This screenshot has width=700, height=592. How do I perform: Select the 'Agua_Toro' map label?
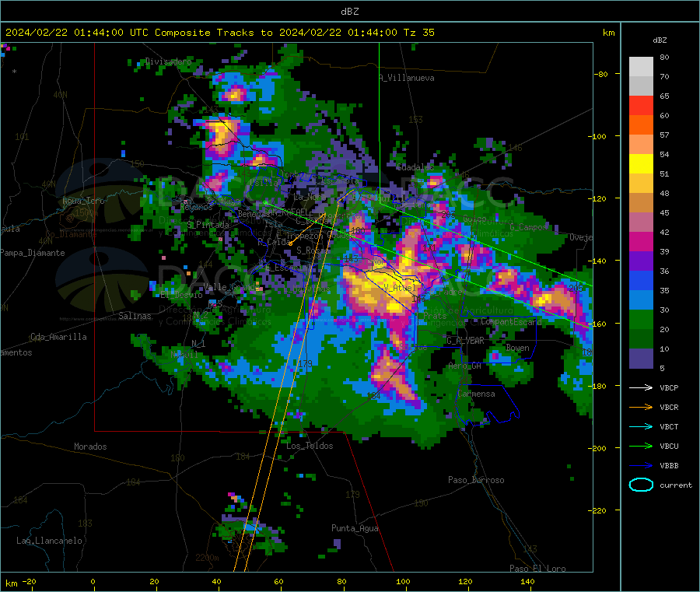83,201
